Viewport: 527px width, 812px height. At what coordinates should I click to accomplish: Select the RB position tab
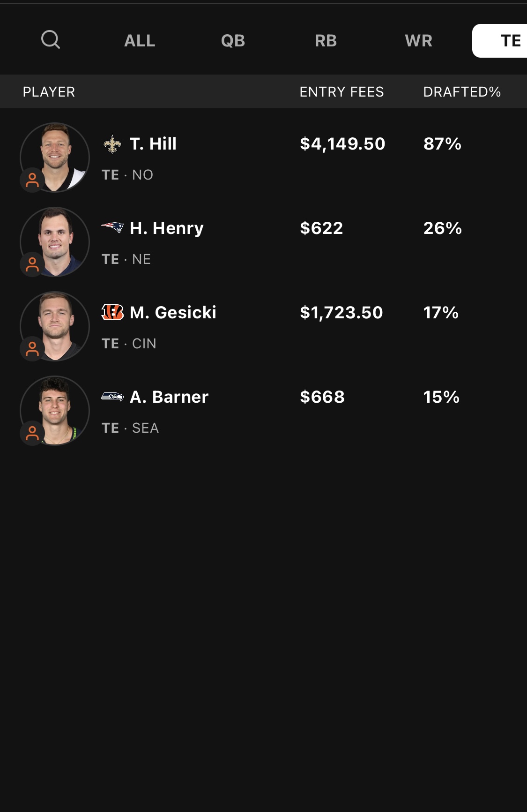pos(326,41)
